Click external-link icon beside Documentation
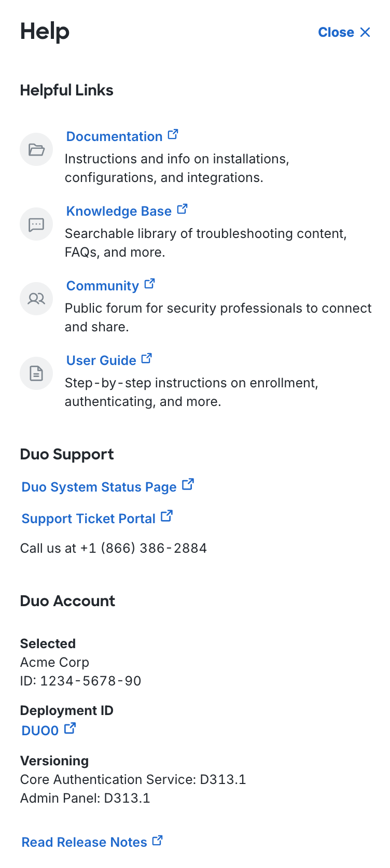This screenshot has width=390, height=868. point(173,135)
